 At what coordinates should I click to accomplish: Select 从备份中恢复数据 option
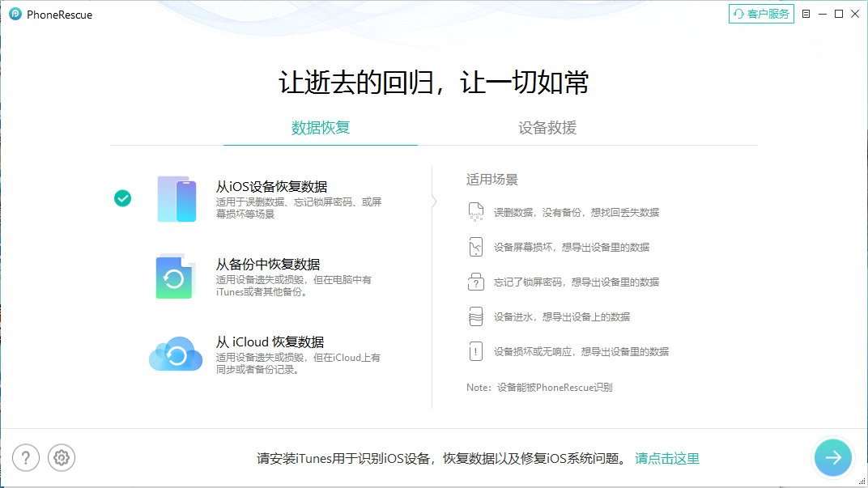point(268,265)
